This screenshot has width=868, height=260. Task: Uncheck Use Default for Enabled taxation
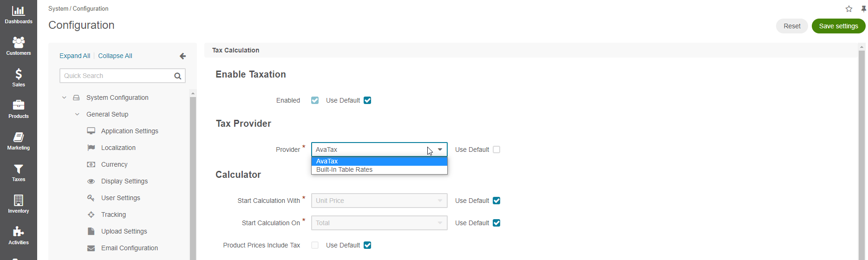[367, 100]
